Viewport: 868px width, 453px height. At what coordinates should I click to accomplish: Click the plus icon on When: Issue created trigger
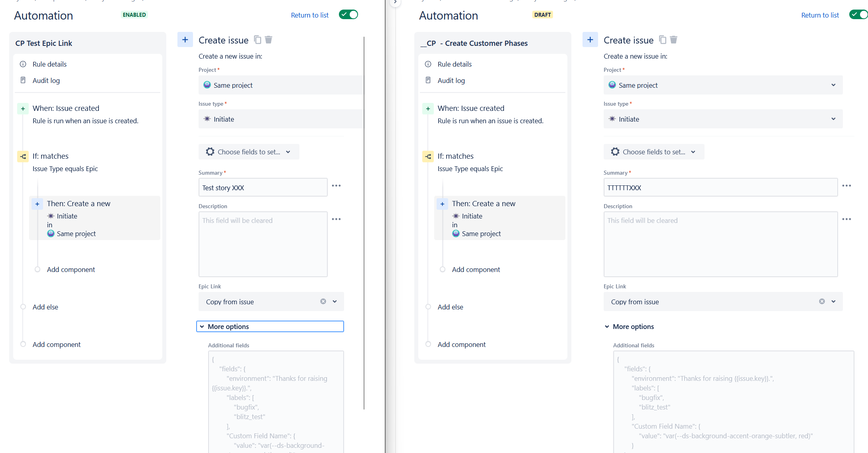pos(23,108)
